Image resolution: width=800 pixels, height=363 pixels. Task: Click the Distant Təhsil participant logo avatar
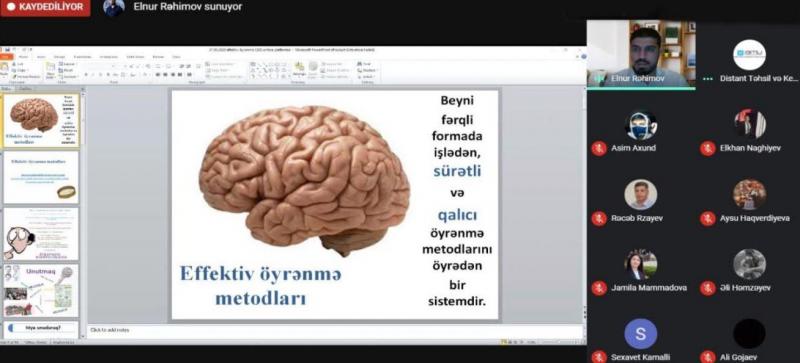click(x=749, y=55)
